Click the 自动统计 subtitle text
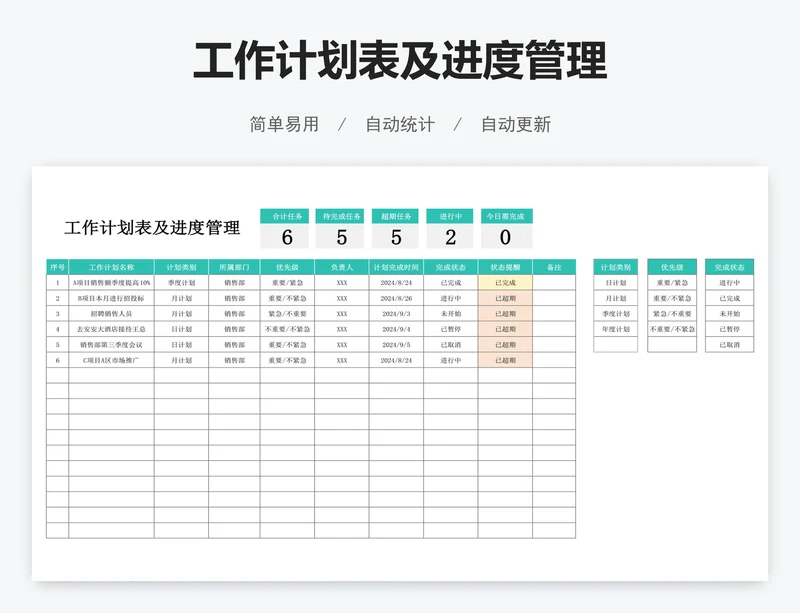The height and width of the screenshot is (613, 800). click(400, 124)
